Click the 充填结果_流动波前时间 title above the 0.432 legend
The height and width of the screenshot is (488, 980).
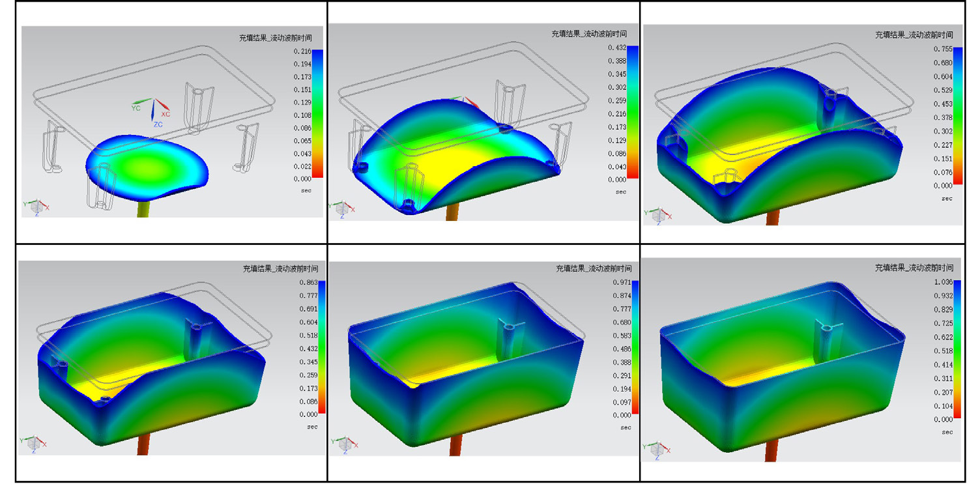589,34
